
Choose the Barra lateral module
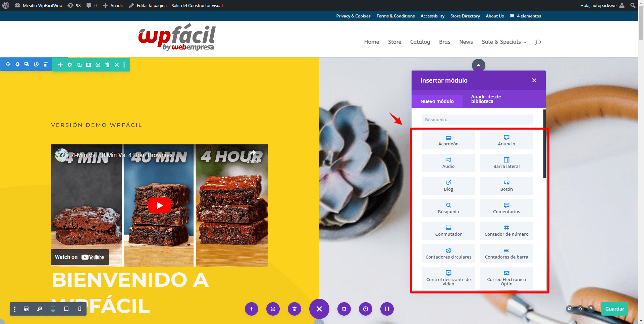click(506, 163)
